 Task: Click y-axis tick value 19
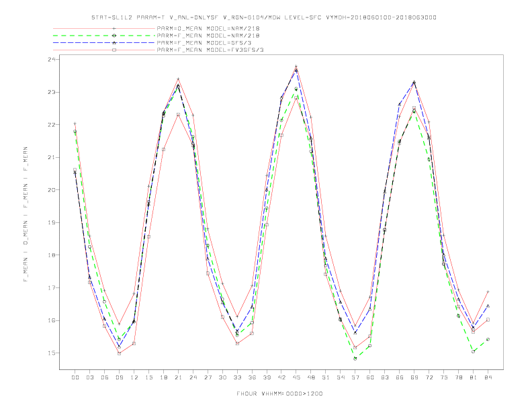coord(52,222)
